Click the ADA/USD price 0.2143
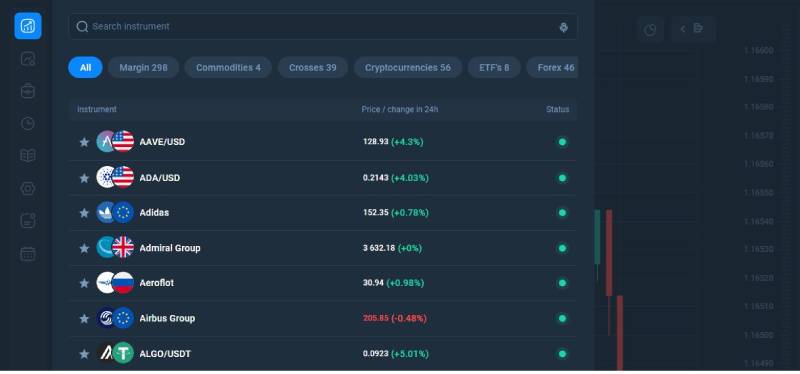 (x=376, y=178)
